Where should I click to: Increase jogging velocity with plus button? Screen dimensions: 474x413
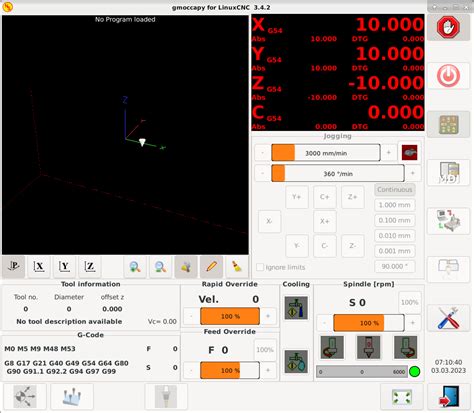pos(389,153)
